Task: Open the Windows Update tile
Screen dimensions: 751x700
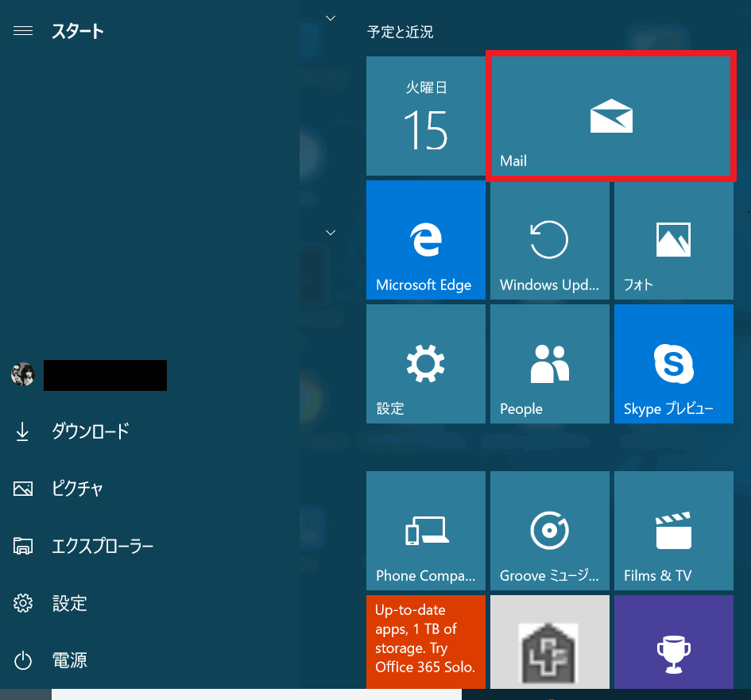Action: (x=550, y=240)
